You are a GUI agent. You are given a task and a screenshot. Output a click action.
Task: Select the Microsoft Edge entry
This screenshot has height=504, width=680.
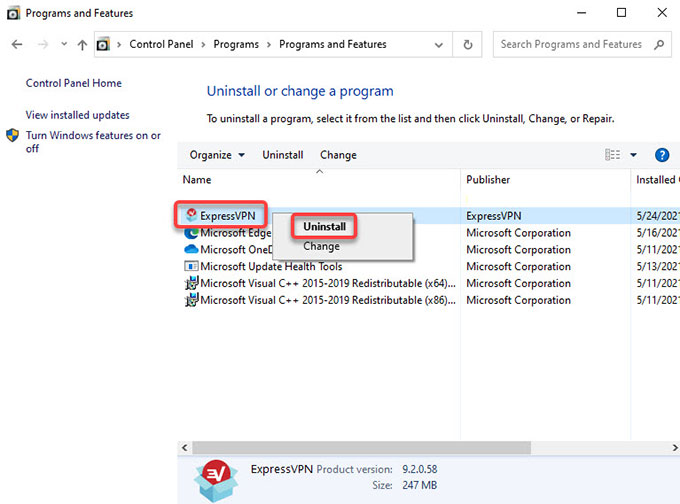point(235,233)
